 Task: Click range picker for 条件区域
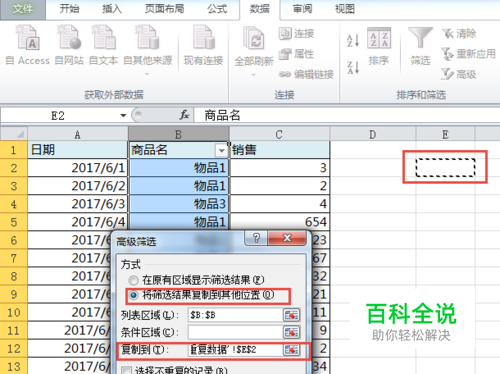(x=291, y=332)
